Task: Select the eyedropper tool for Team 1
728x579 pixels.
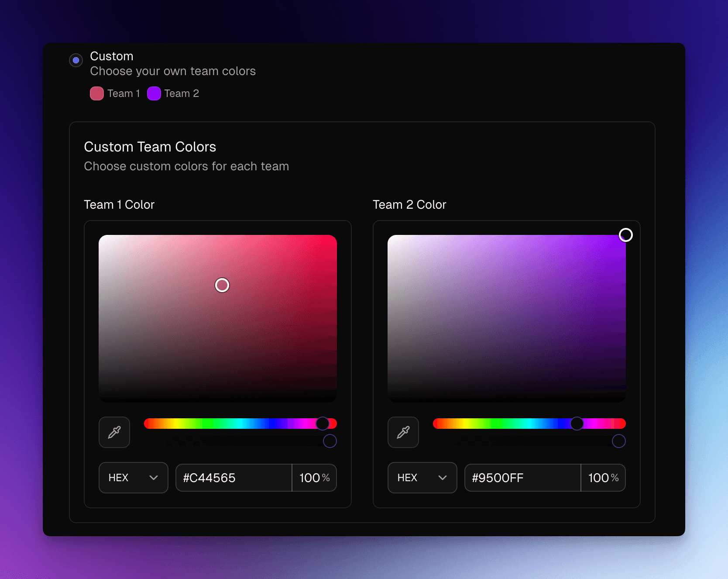Action: click(x=114, y=432)
